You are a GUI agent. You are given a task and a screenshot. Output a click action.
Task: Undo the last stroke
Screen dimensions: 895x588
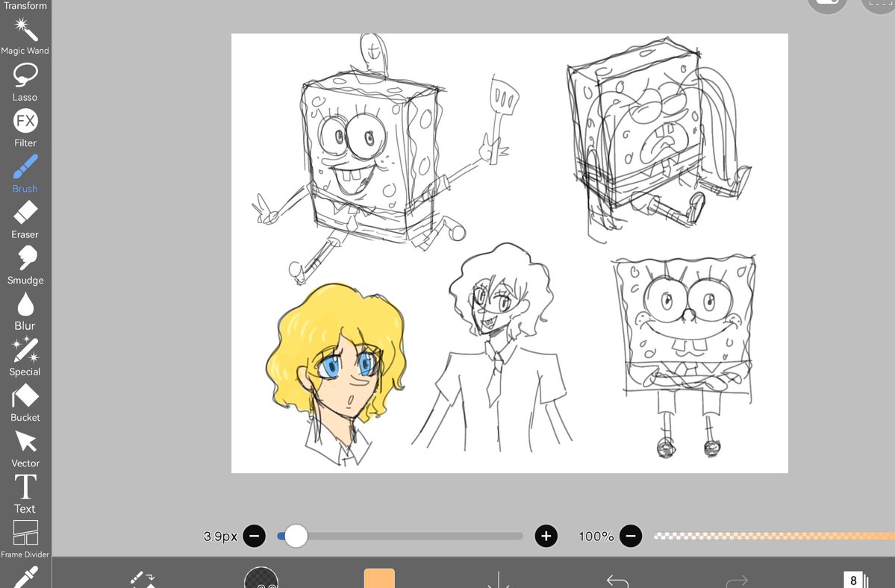tap(617, 581)
